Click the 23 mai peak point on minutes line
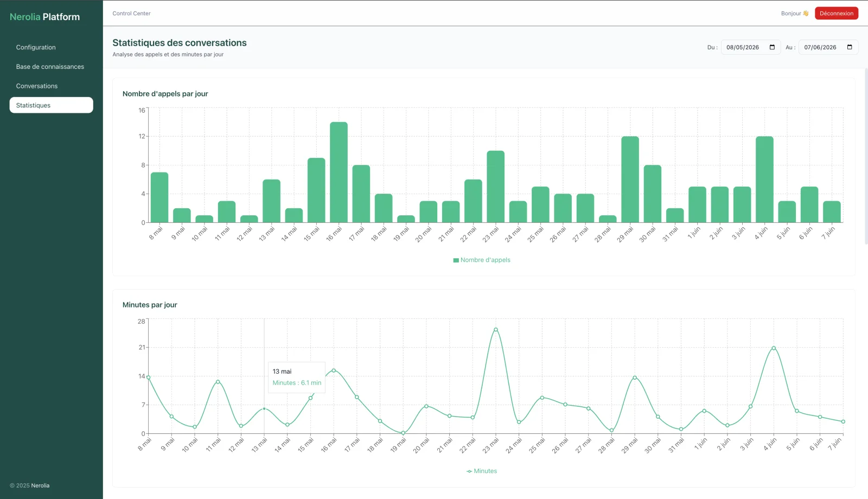Viewport: 868px width, 499px height. click(496, 330)
